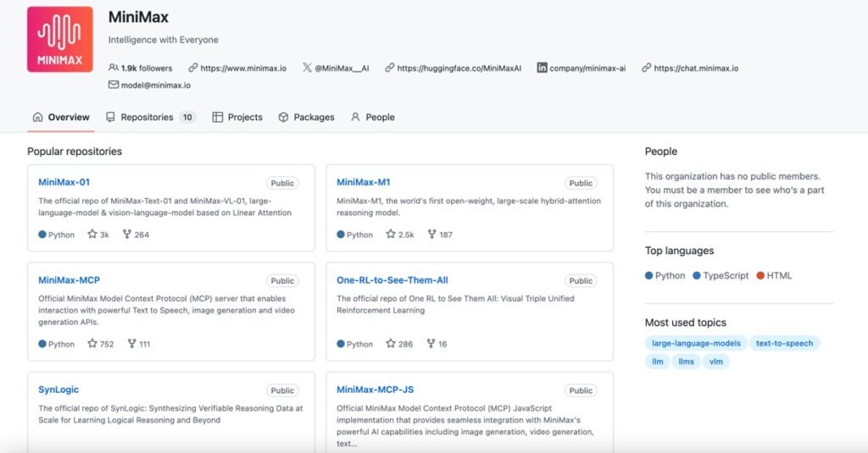The width and height of the screenshot is (868, 453).
Task: Open the @MiniMax__AI X profile link
Action: point(342,68)
